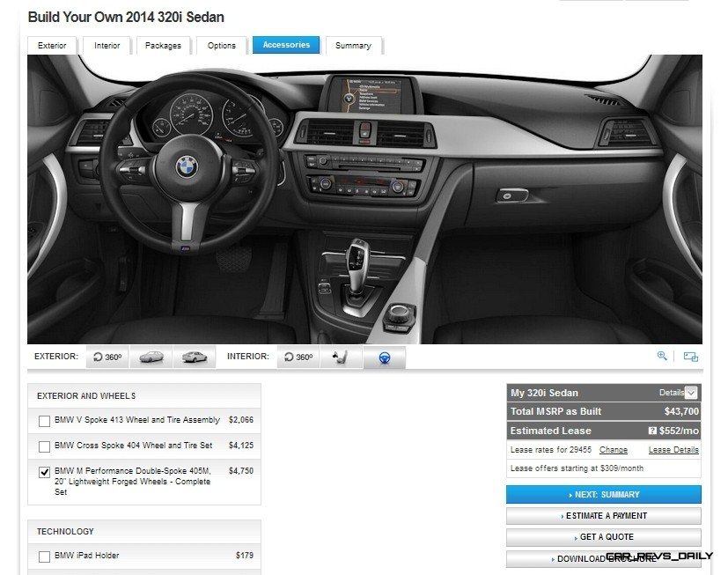The width and height of the screenshot is (728, 575).
Task: Click the Technology section header
Action: [144, 531]
